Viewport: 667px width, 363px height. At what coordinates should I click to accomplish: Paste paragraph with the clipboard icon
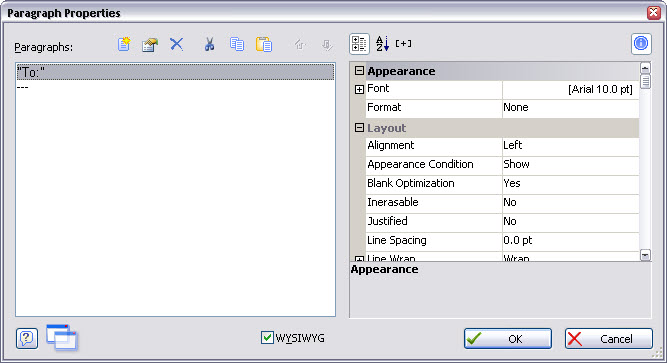(x=264, y=44)
